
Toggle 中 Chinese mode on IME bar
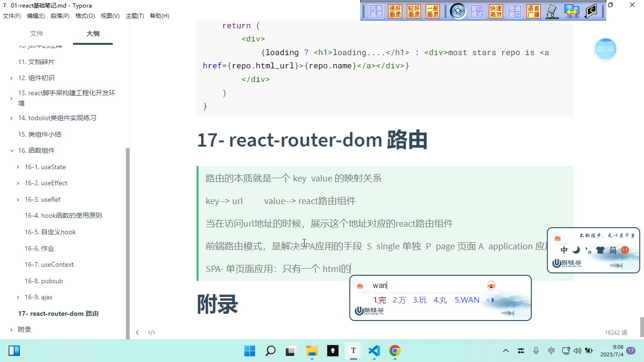[x=564, y=250]
